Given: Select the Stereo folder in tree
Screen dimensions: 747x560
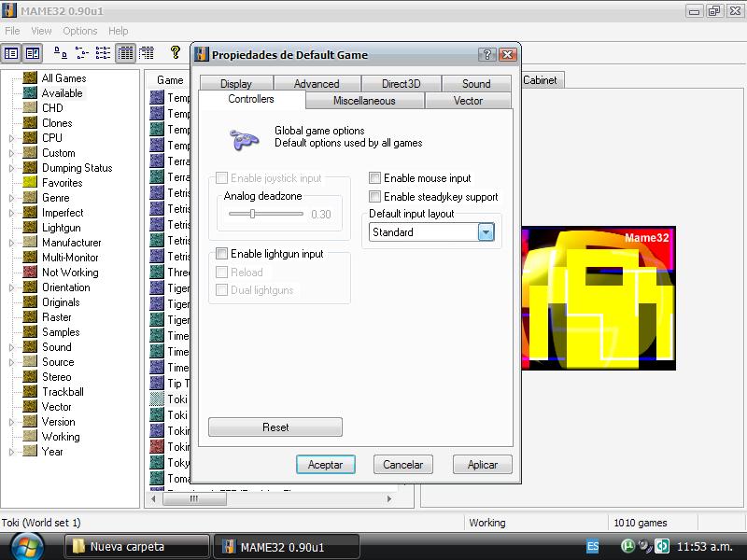Looking at the screenshot, I should pos(57,377).
